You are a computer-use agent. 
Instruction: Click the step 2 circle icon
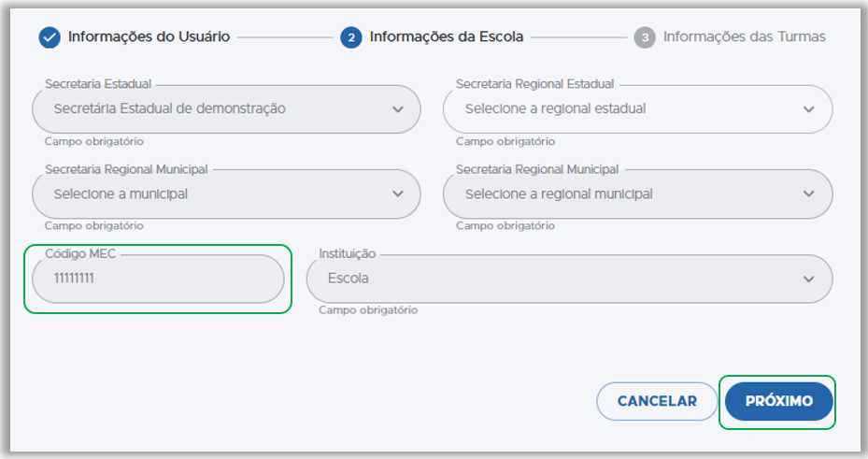coord(351,37)
